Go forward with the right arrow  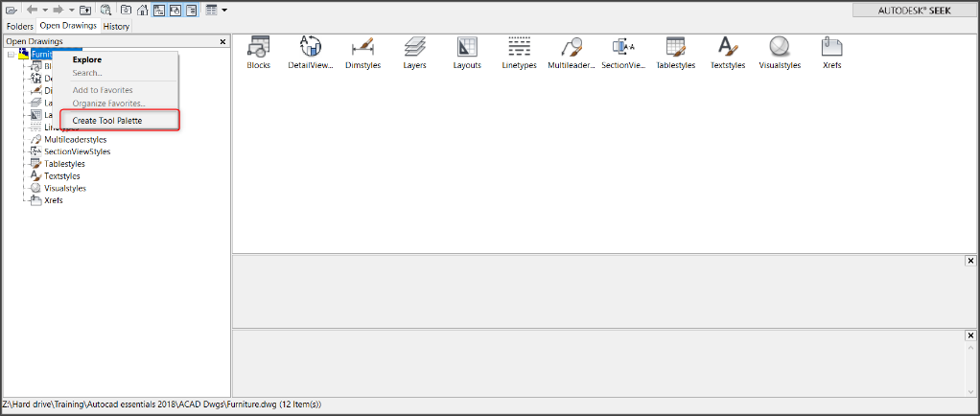[x=58, y=10]
